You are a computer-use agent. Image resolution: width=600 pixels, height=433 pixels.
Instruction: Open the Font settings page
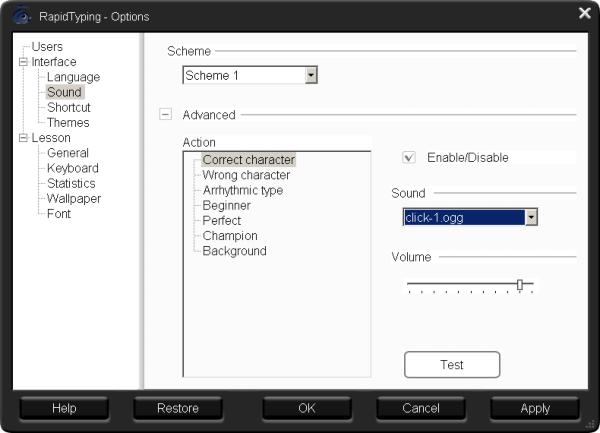click(x=59, y=214)
